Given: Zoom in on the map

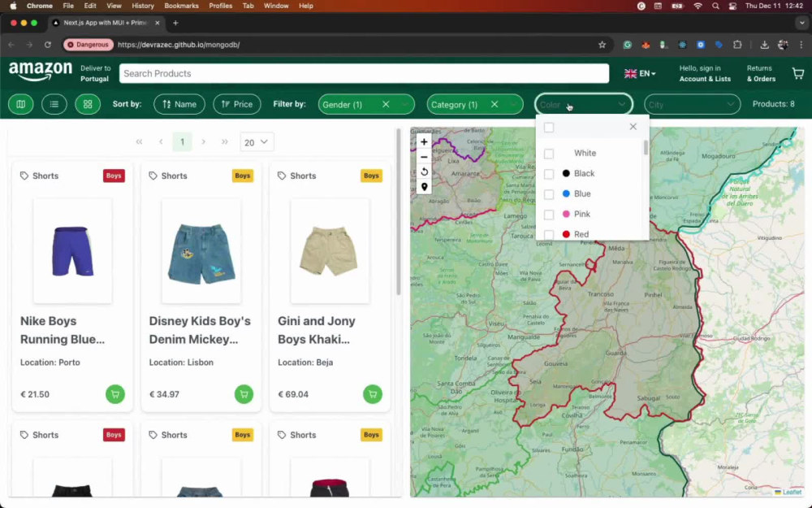Looking at the screenshot, I should [x=424, y=141].
